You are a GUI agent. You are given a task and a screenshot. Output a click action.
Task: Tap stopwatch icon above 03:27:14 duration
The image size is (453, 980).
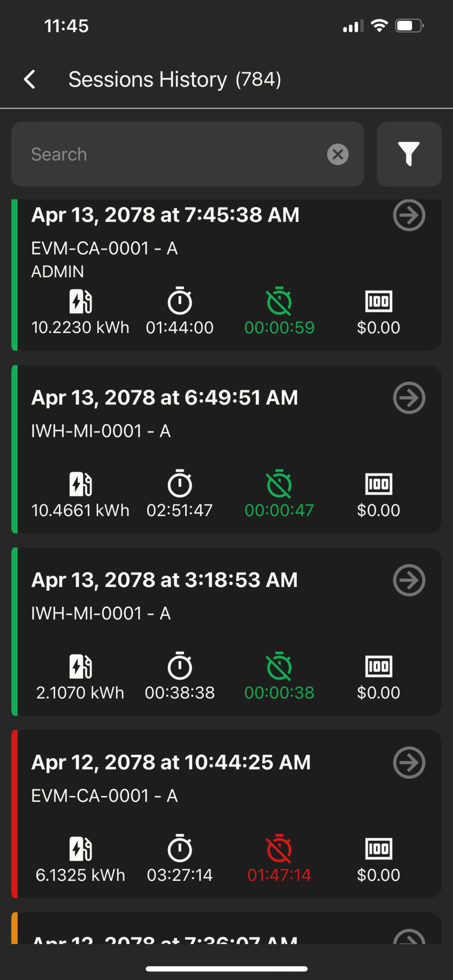(x=180, y=848)
